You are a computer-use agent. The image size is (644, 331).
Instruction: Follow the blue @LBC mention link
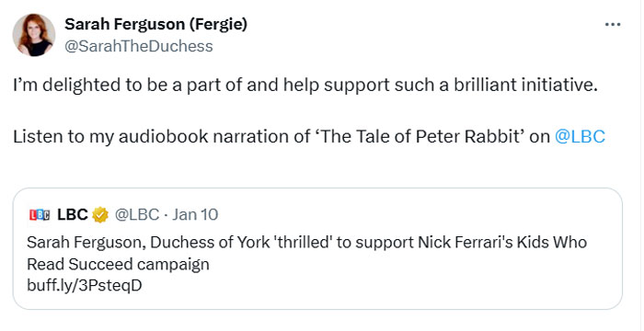click(x=580, y=137)
